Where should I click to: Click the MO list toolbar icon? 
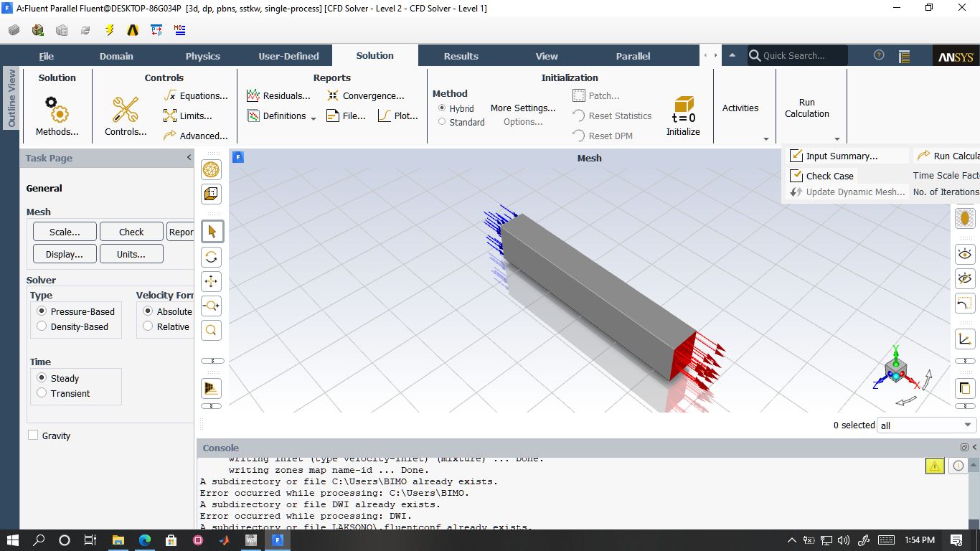point(180,30)
